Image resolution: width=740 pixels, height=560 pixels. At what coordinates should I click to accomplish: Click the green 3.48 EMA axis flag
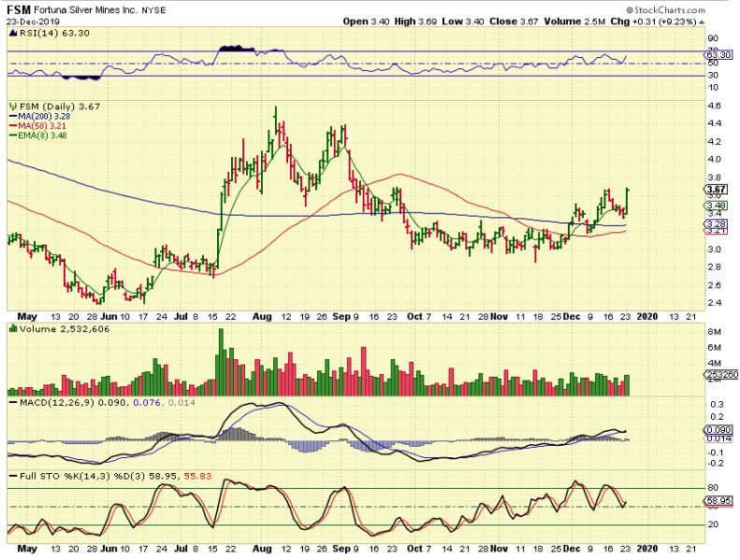click(717, 206)
